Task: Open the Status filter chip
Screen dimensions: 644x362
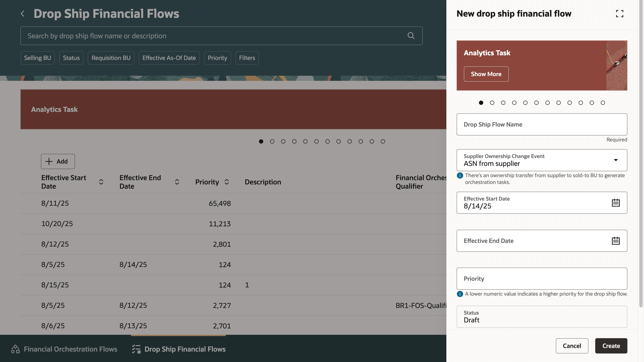Action: (x=71, y=58)
